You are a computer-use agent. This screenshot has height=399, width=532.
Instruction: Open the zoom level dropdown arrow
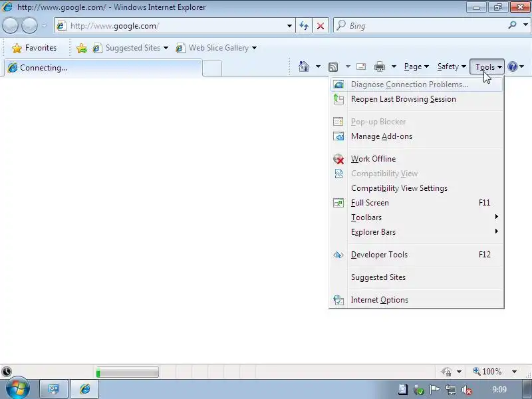514,372
